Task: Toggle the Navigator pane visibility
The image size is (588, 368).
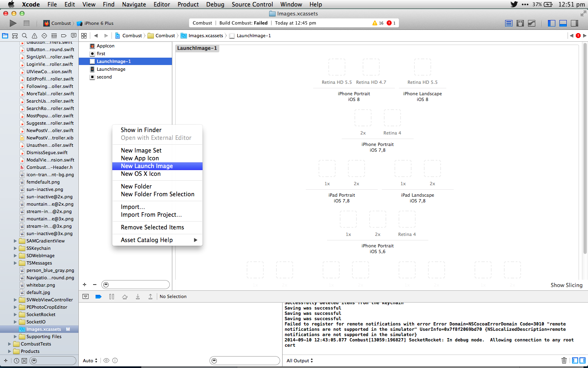Action: pyautogui.click(x=552, y=23)
